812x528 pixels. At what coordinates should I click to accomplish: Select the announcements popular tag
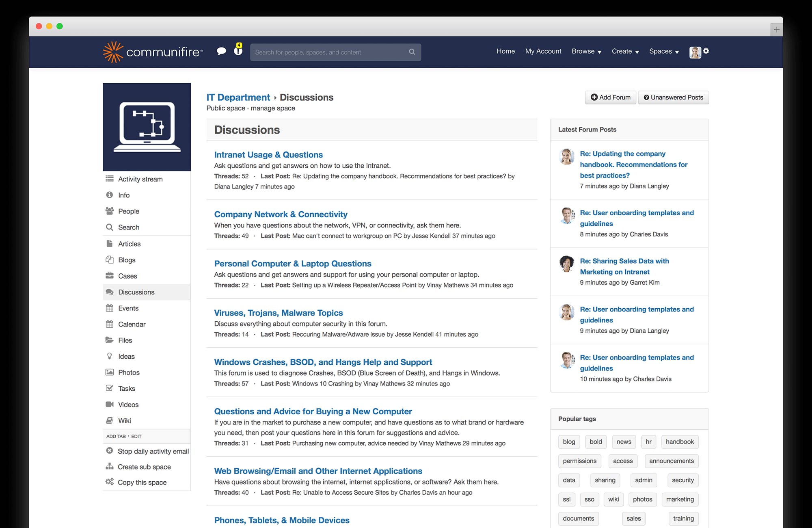click(671, 461)
